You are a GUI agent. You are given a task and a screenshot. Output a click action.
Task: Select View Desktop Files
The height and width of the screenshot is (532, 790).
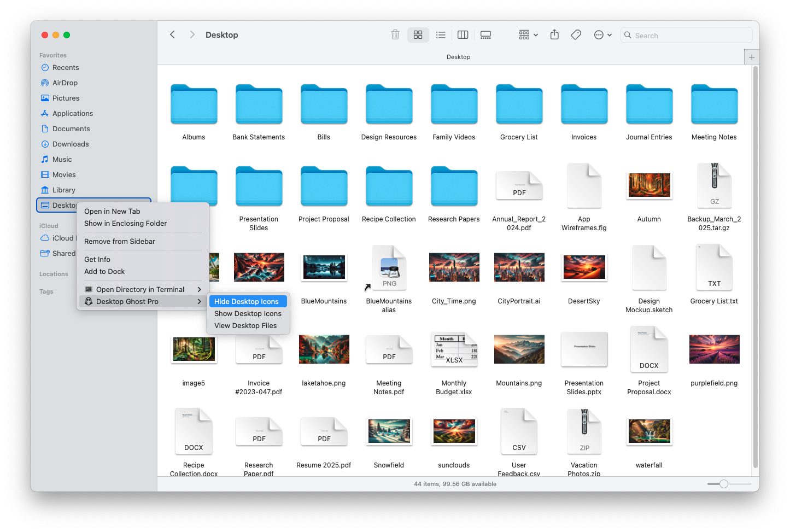[248, 326]
